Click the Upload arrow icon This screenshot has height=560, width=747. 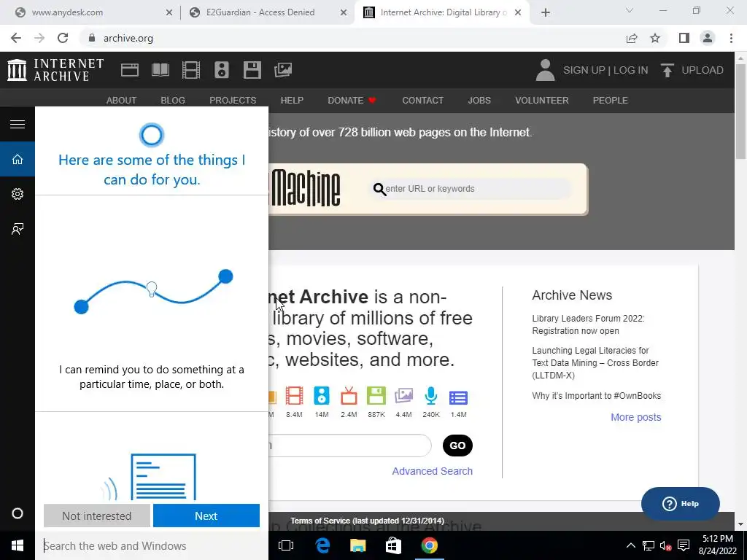click(x=667, y=70)
